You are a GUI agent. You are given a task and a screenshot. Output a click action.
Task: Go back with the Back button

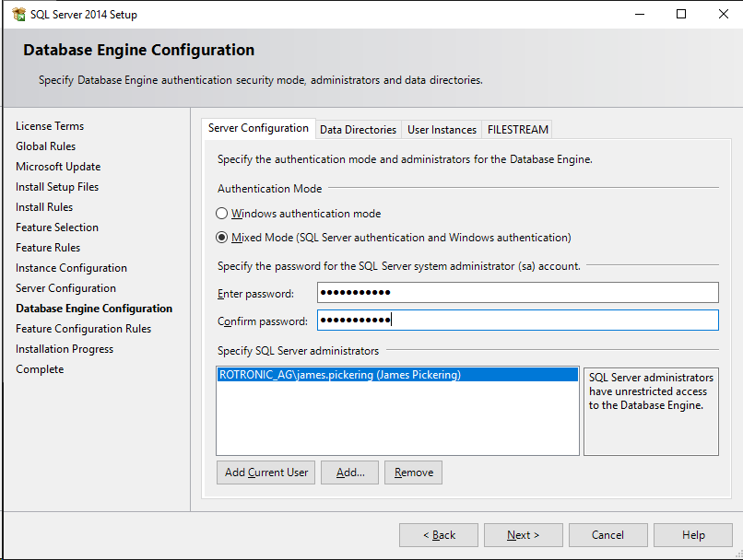pos(439,535)
